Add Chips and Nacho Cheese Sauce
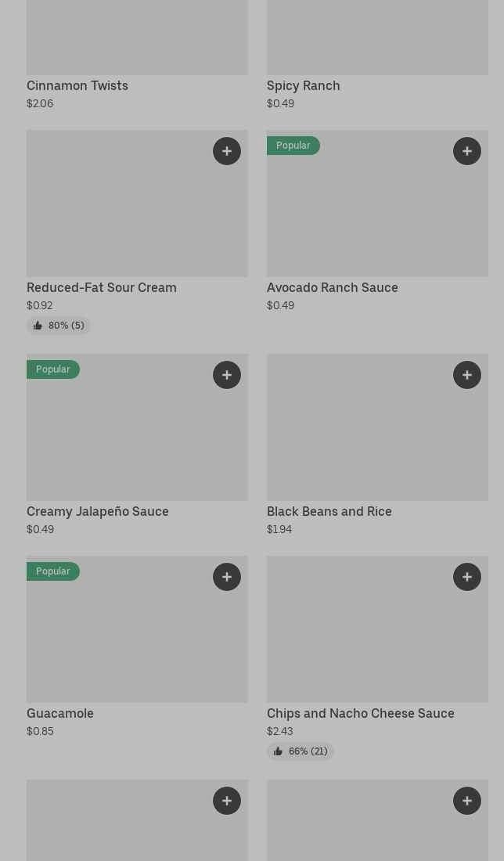 pyautogui.click(x=467, y=577)
